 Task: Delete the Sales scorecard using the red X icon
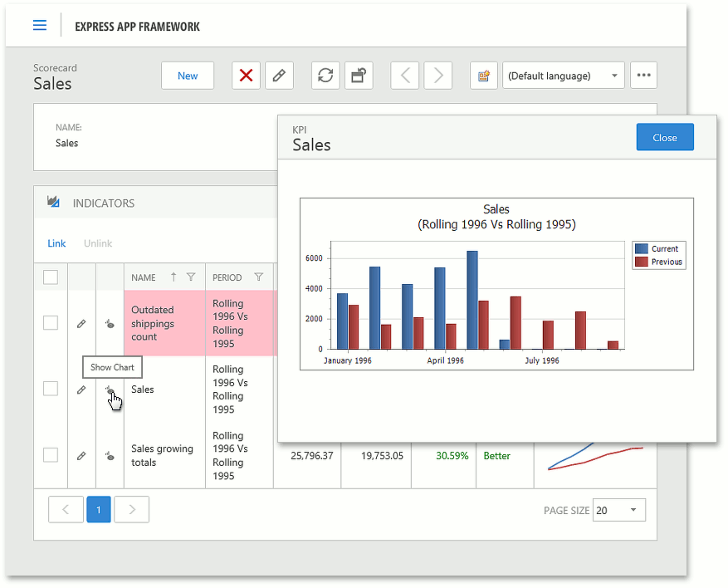(246, 75)
